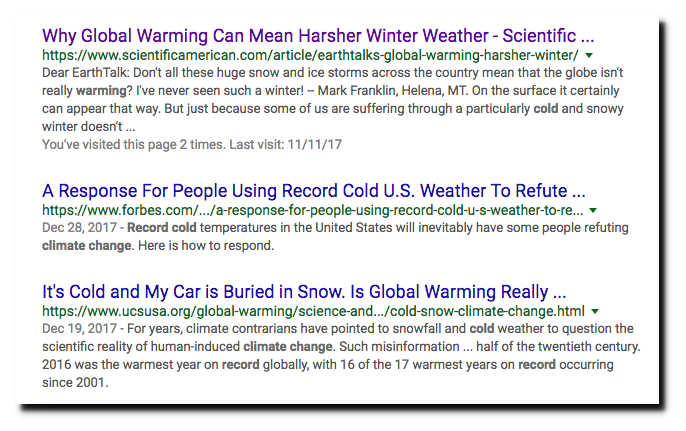Click the Dec 19, 2017 date label
This screenshot has height=431, width=686.
click(x=79, y=329)
